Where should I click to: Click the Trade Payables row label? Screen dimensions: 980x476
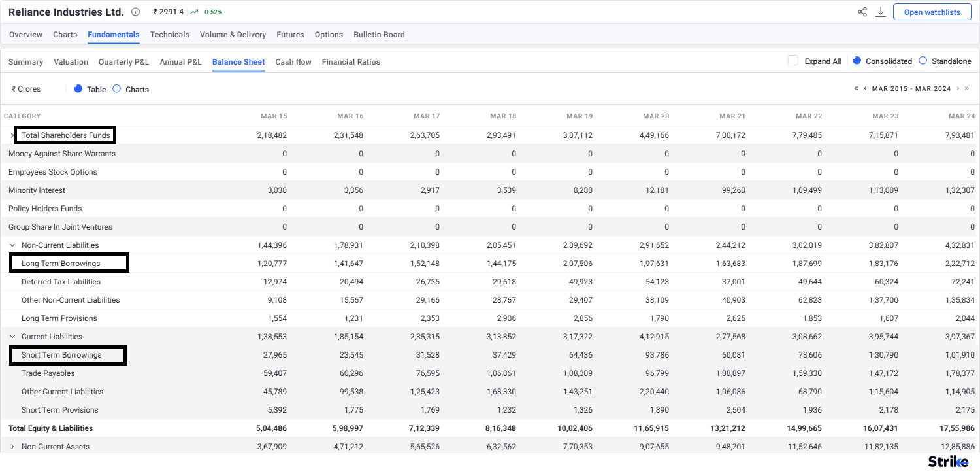(x=48, y=373)
